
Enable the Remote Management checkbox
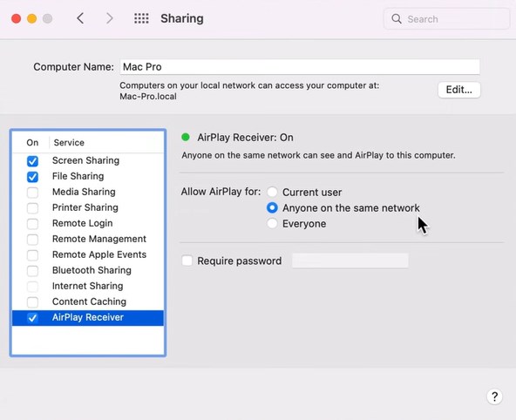tap(32, 240)
